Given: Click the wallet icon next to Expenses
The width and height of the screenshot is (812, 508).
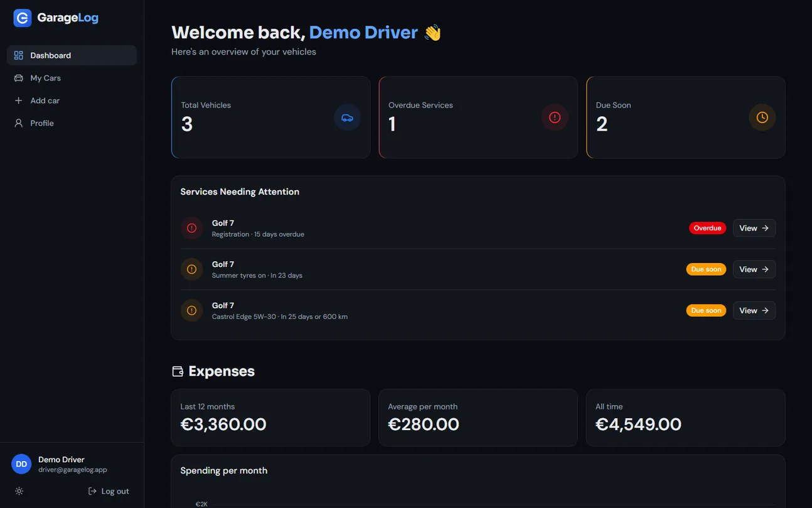Looking at the screenshot, I should (x=178, y=371).
